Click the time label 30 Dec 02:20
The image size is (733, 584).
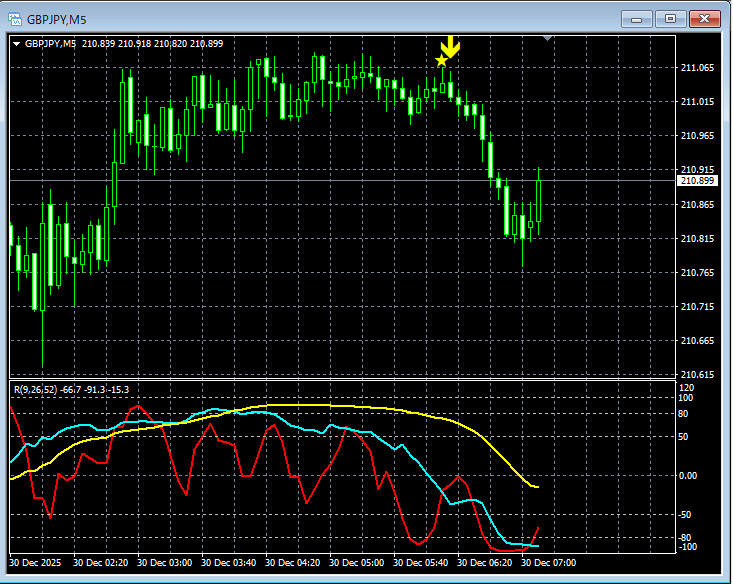pos(101,562)
